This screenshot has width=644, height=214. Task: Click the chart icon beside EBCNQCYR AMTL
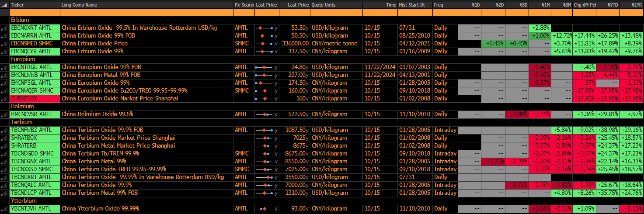click(5, 52)
